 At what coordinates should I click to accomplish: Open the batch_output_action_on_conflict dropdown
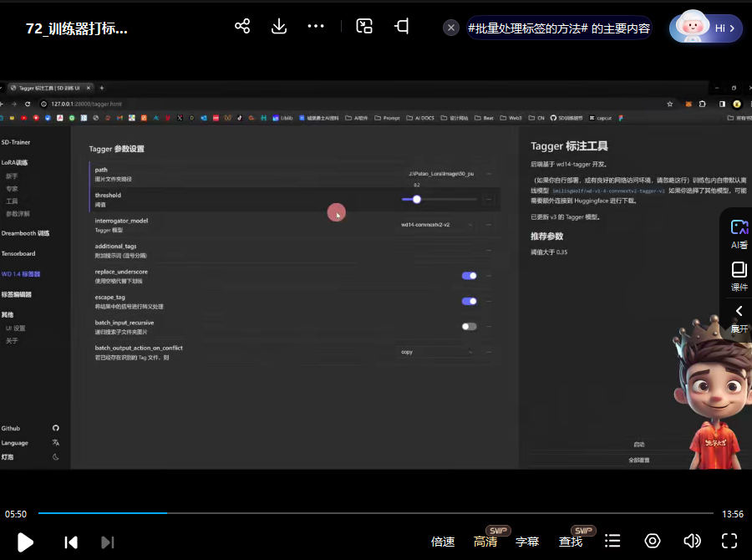coord(436,352)
